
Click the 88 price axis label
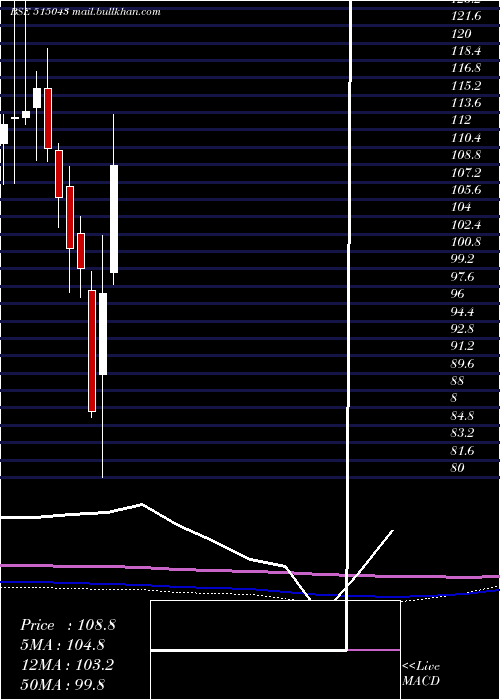point(458,381)
